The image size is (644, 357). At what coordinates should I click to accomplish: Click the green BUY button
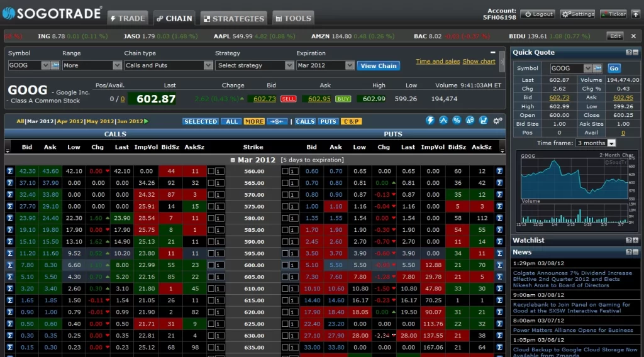[x=343, y=99]
